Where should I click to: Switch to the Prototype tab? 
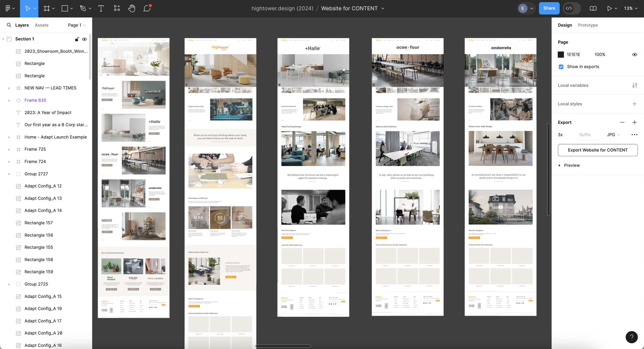click(588, 25)
